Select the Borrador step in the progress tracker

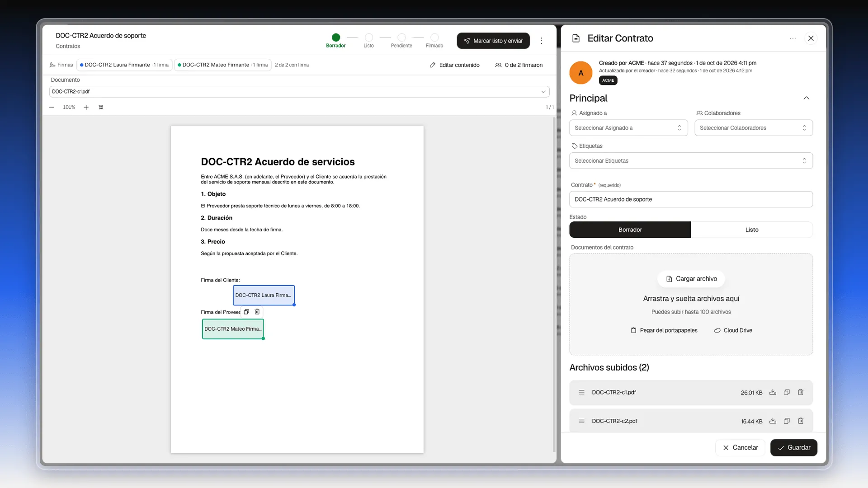click(x=335, y=40)
